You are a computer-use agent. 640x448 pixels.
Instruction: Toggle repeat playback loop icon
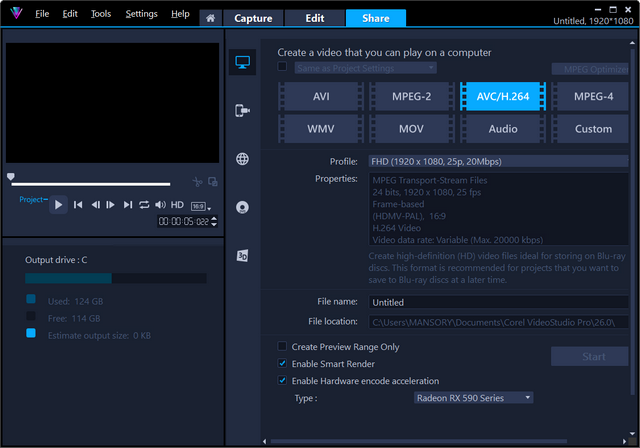[144, 205]
